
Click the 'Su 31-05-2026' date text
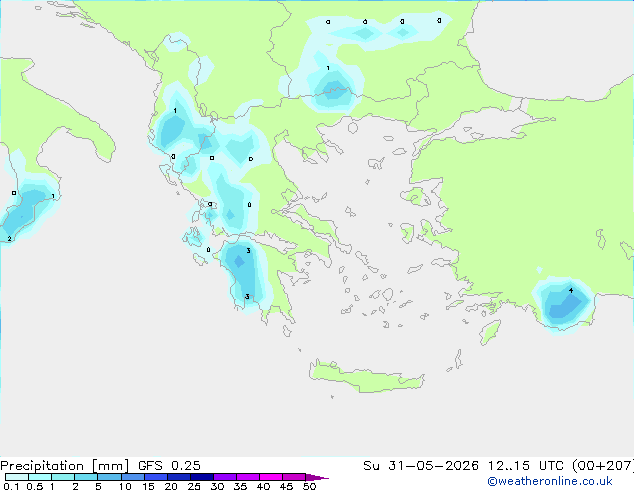coord(421,465)
